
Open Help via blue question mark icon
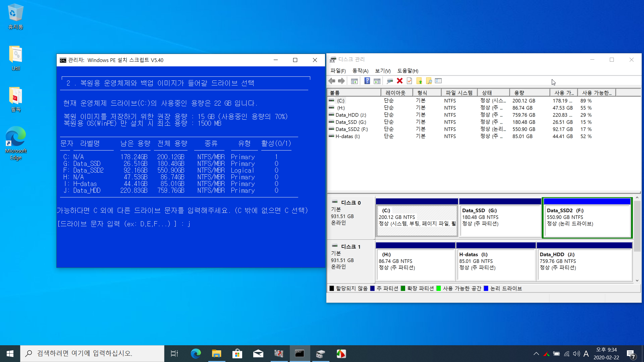367,81
